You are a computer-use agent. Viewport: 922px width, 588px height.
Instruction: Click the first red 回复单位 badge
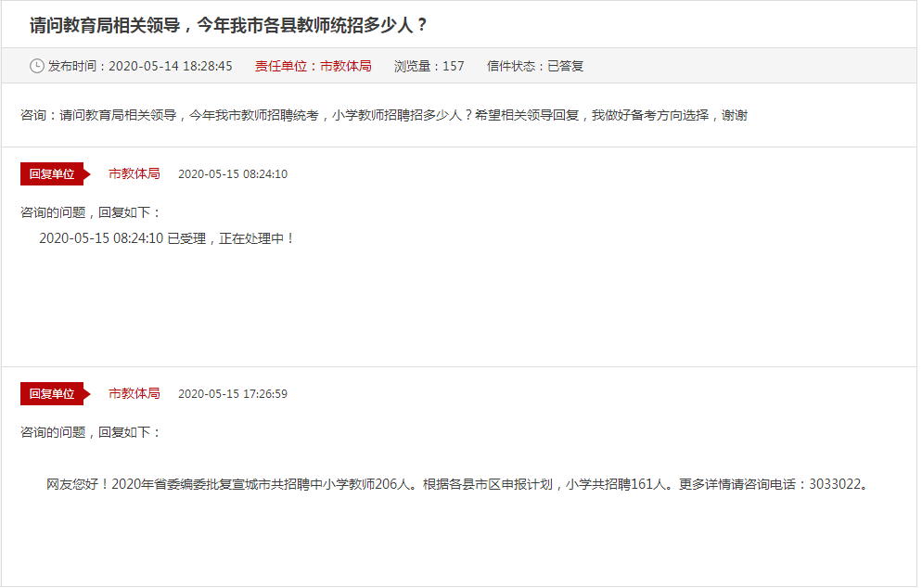click(x=52, y=173)
